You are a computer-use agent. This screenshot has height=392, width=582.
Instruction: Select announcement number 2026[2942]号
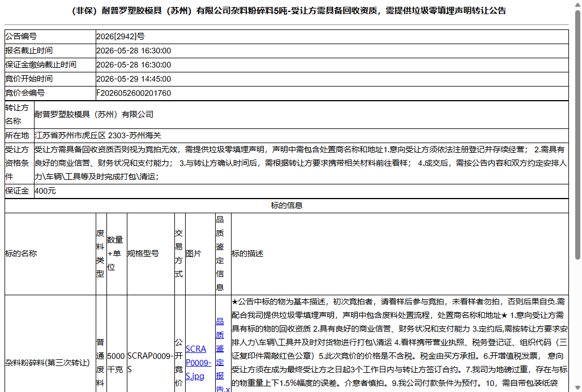coord(121,36)
